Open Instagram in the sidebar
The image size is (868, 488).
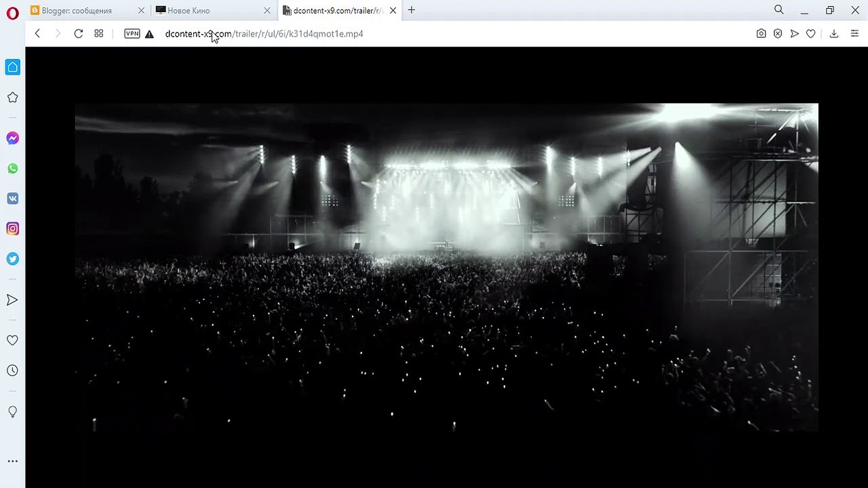click(13, 229)
